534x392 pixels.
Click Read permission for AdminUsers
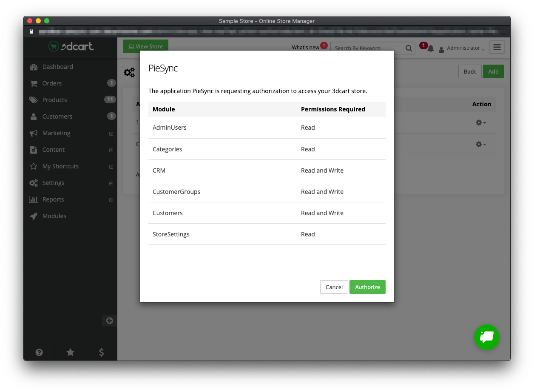tap(308, 128)
